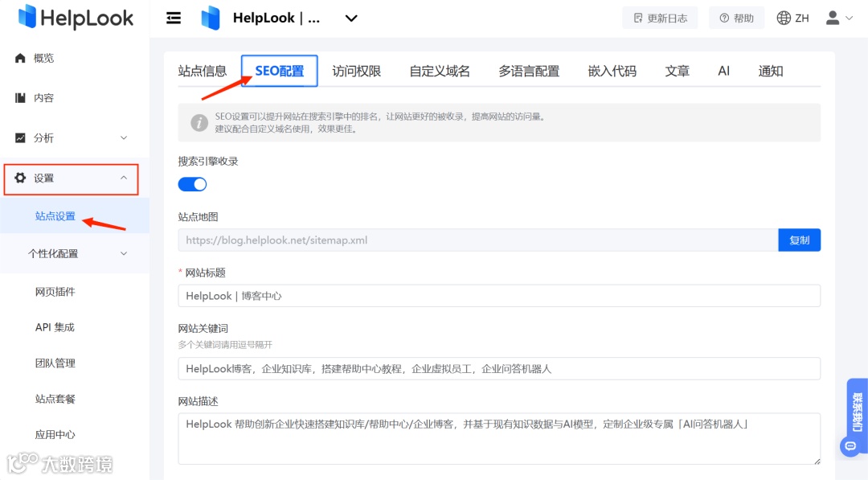Disable the 搜索引擎收录 switch
The height and width of the screenshot is (480, 868).
[x=192, y=184]
